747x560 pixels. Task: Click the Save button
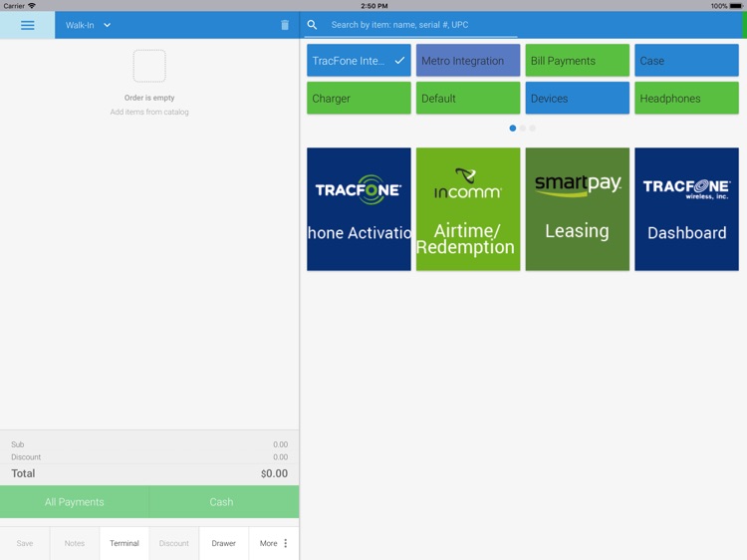click(x=25, y=543)
